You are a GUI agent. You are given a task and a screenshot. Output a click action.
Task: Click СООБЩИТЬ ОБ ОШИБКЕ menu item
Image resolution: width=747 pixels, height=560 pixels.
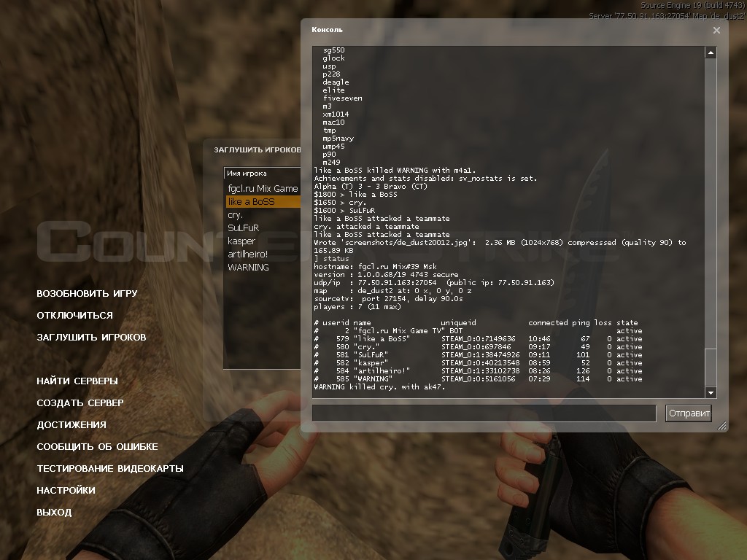pyautogui.click(x=97, y=447)
